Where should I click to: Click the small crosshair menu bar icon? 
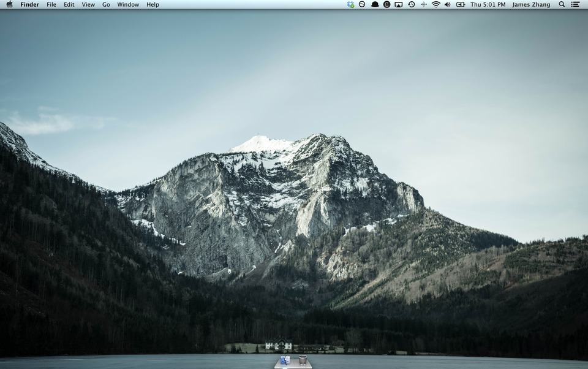424,4
